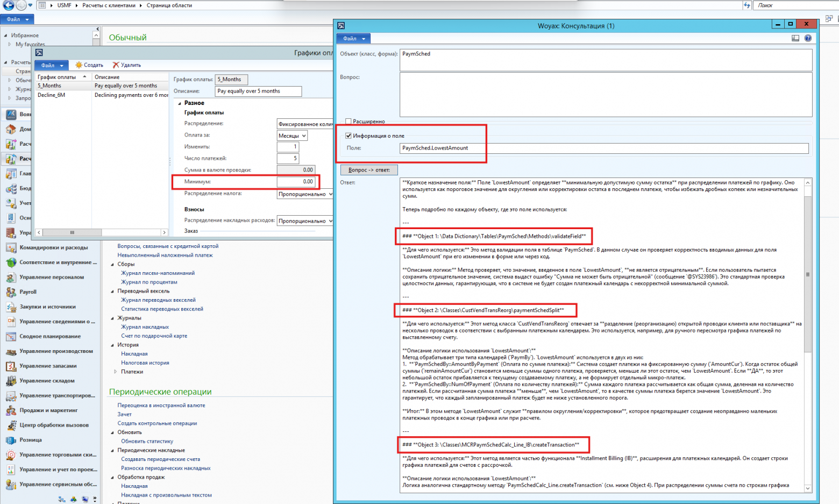Viewport: 839px width, 504px height.
Task: Click the Минимум amount field
Action: coord(296,182)
